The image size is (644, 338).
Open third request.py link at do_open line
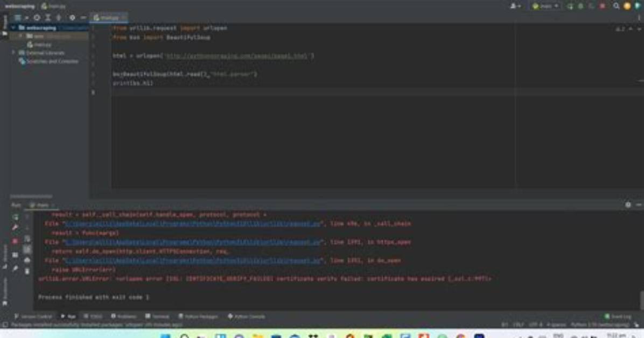pos(193,261)
